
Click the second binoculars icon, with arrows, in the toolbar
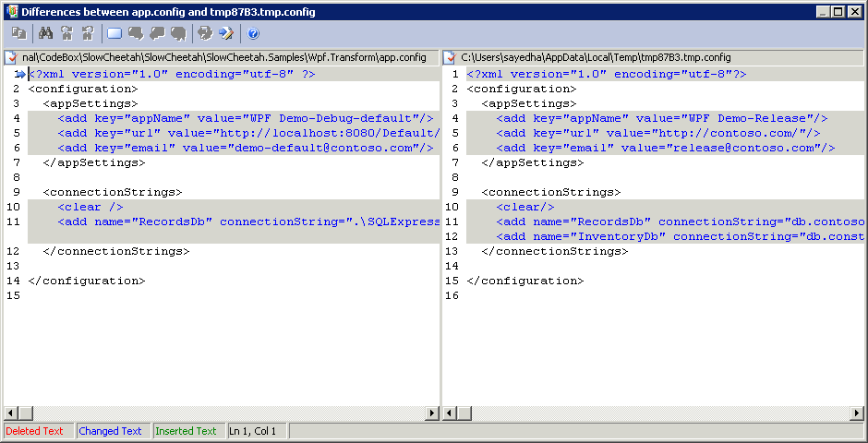[x=67, y=34]
